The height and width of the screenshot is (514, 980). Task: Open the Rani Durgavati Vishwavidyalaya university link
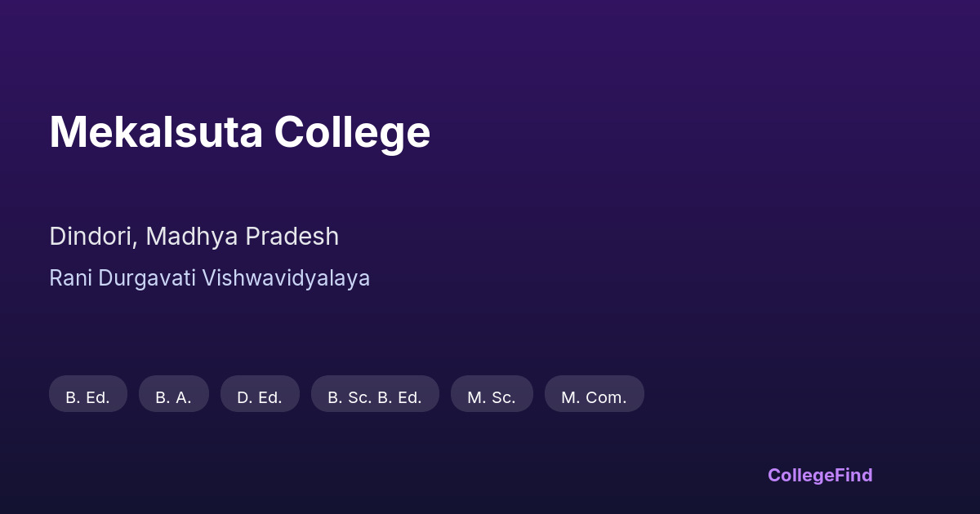tap(209, 278)
